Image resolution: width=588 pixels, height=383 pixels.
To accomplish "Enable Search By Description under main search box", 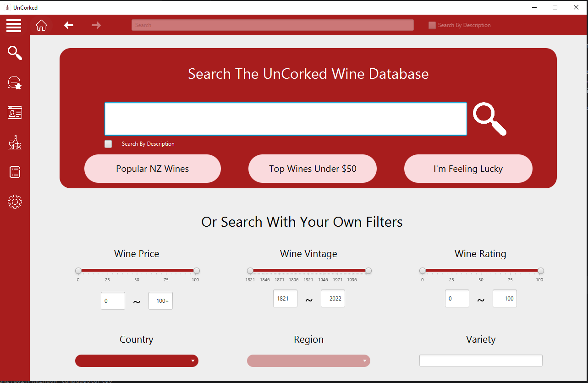I will (108, 144).
